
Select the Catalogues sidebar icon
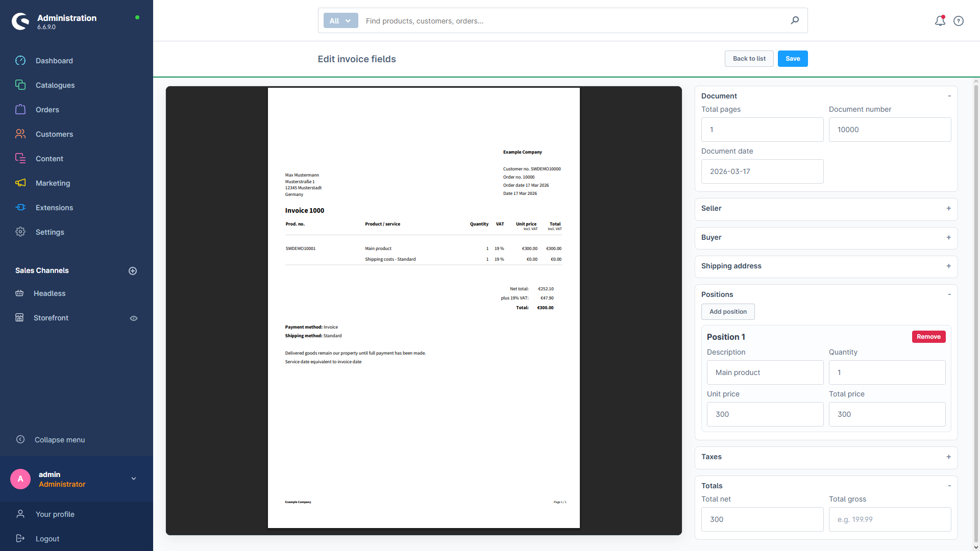click(20, 85)
